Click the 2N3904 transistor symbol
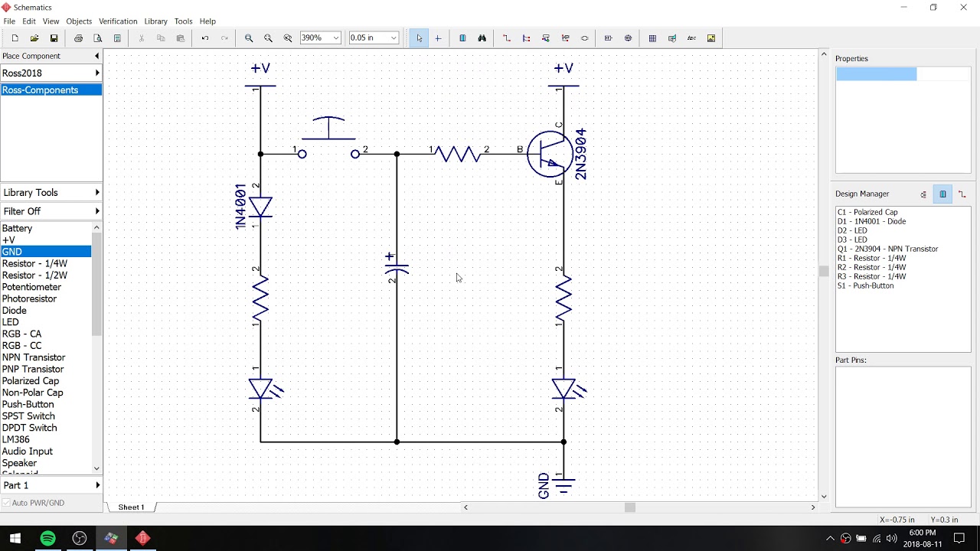The image size is (980, 551). (x=550, y=154)
